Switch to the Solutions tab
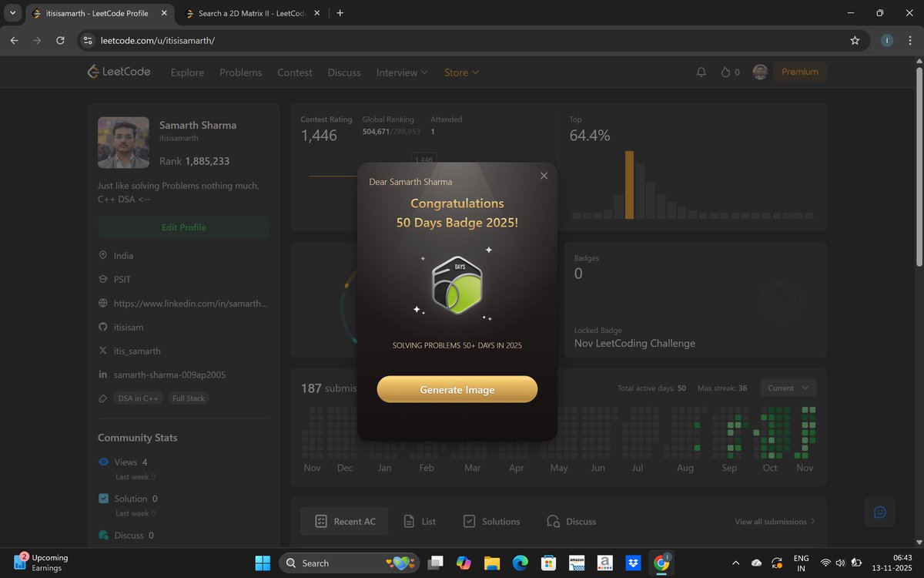Viewport: 924px width, 578px height. (491, 522)
